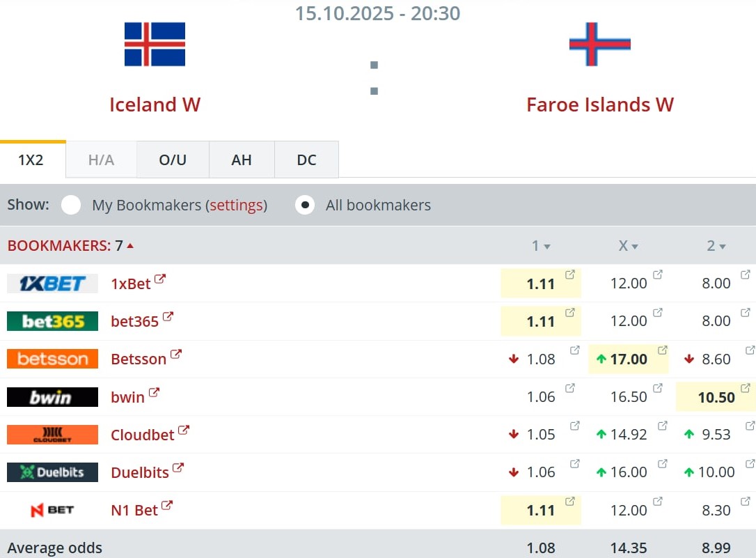756x558 pixels.
Task: Click the Duelbits logo icon
Action: [x=52, y=472]
